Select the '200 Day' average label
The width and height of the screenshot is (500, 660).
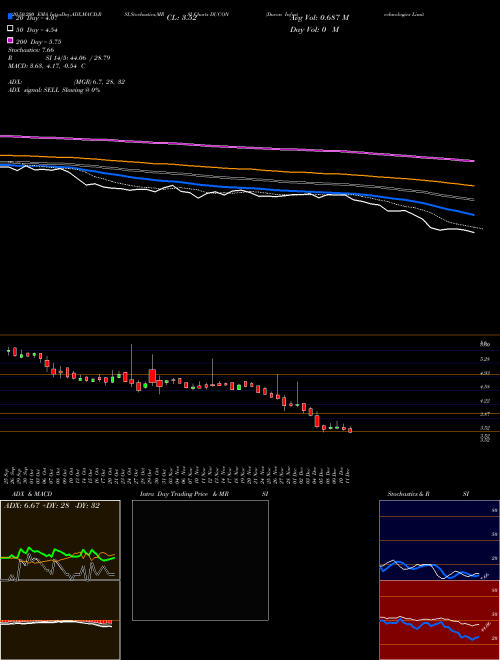pyautogui.click(x=39, y=41)
